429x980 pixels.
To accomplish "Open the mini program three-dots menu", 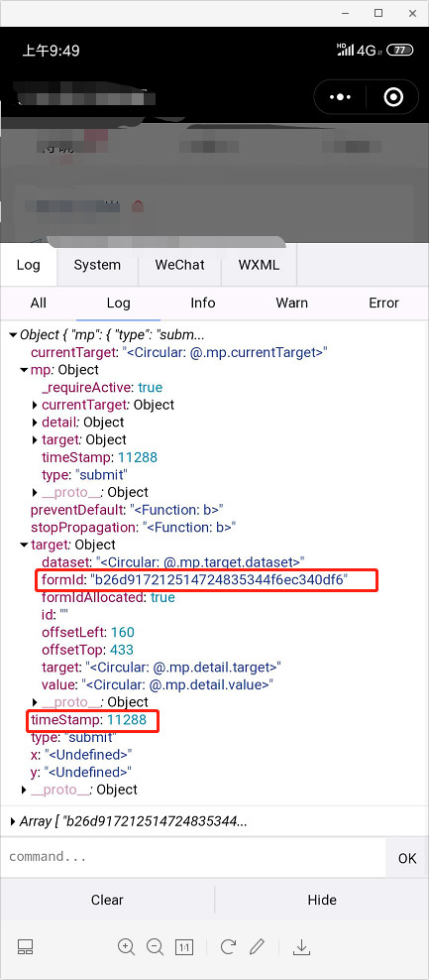I will 341,97.
